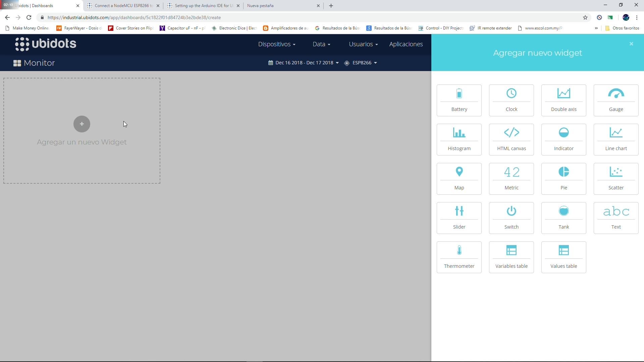Select the Slider widget option

459,218
